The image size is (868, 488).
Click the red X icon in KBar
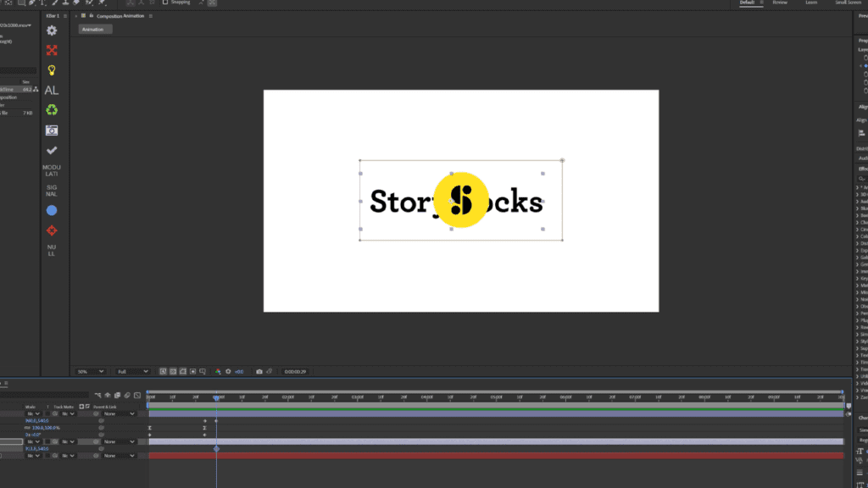[51, 50]
